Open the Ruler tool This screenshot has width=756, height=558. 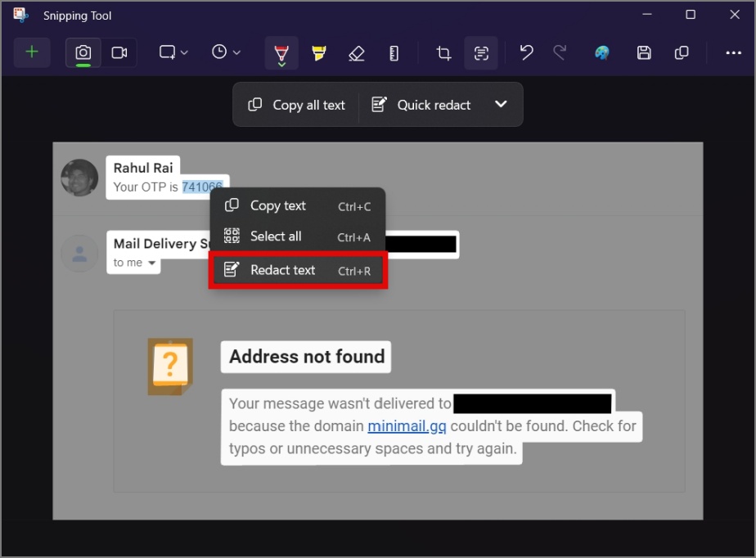394,52
